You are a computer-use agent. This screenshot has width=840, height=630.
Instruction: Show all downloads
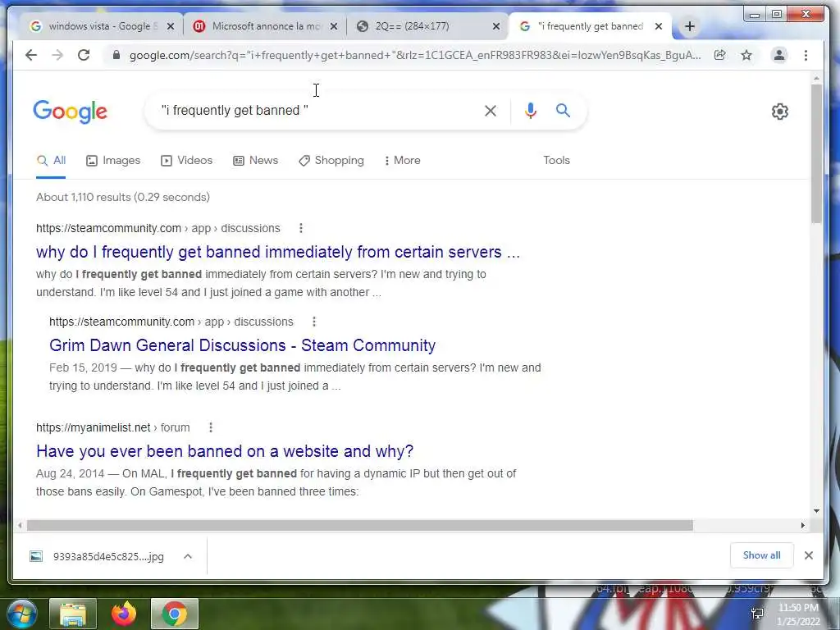pos(761,555)
